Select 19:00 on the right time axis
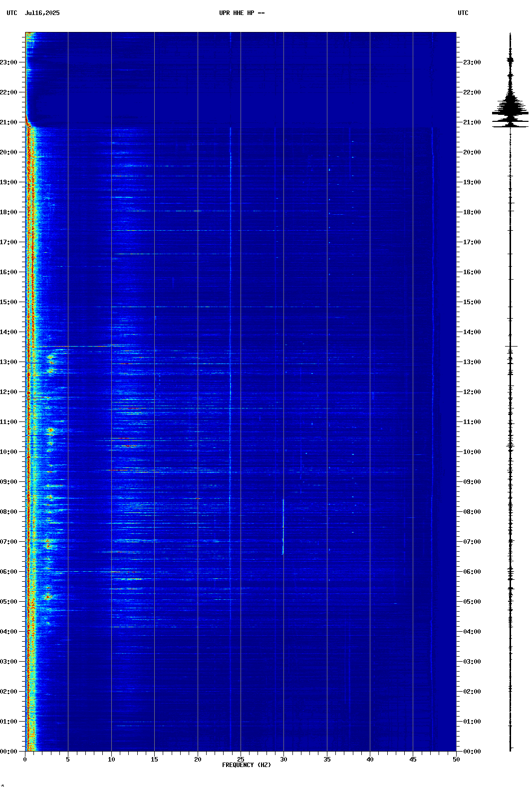This screenshot has width=532, height=791. pos(472,182)
